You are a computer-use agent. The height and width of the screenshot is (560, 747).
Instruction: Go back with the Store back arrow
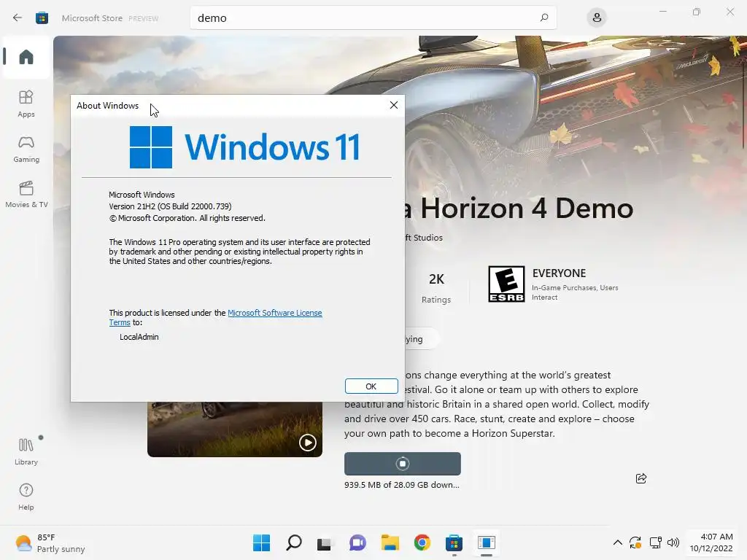tap(18, 18)
